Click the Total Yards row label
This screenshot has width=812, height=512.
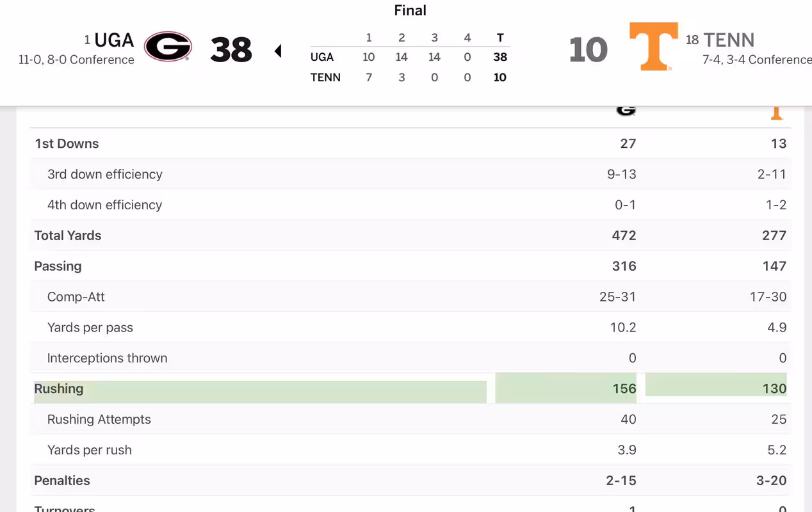point(68,236)
